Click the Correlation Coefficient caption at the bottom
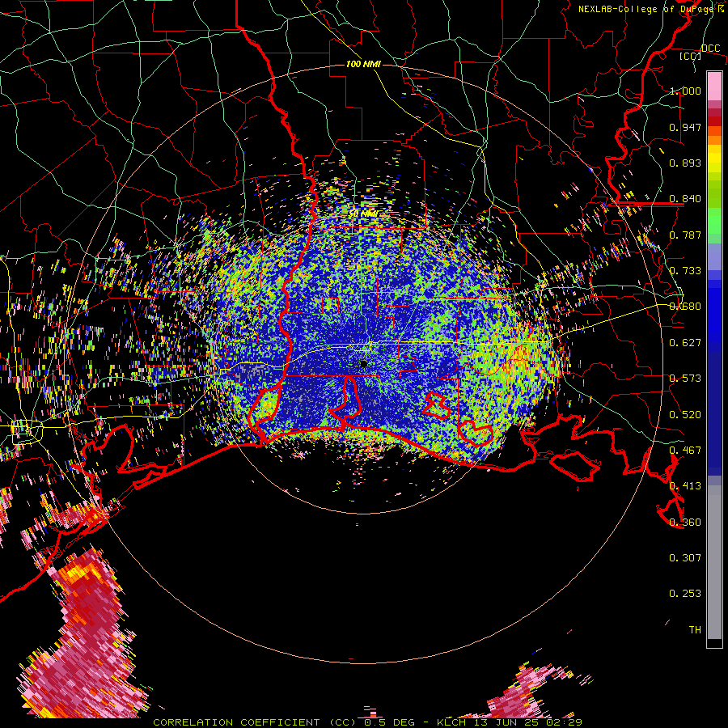Viewport: 728px width, 728px height. click(367, 722)
